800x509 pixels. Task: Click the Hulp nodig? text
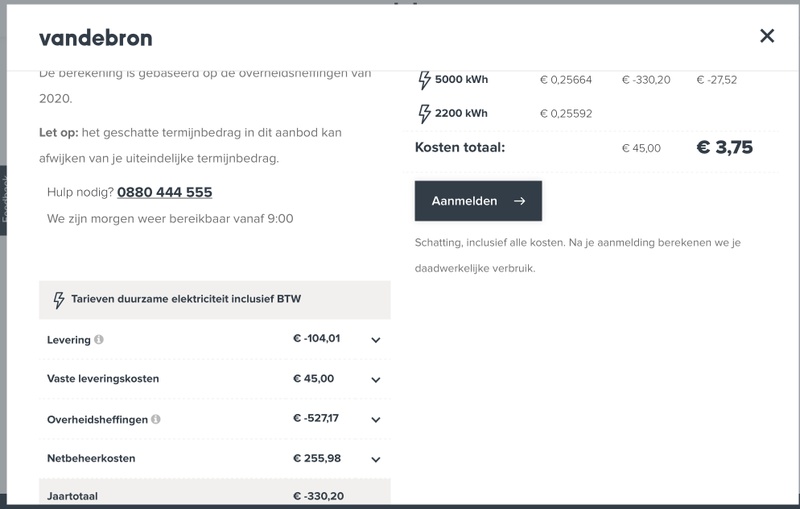[80, 192]
